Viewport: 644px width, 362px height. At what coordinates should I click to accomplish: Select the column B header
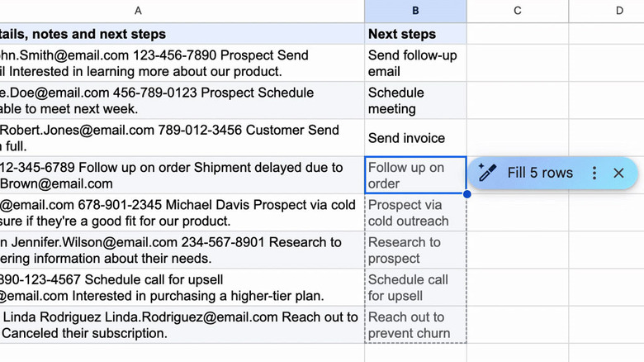coord(414,11)
